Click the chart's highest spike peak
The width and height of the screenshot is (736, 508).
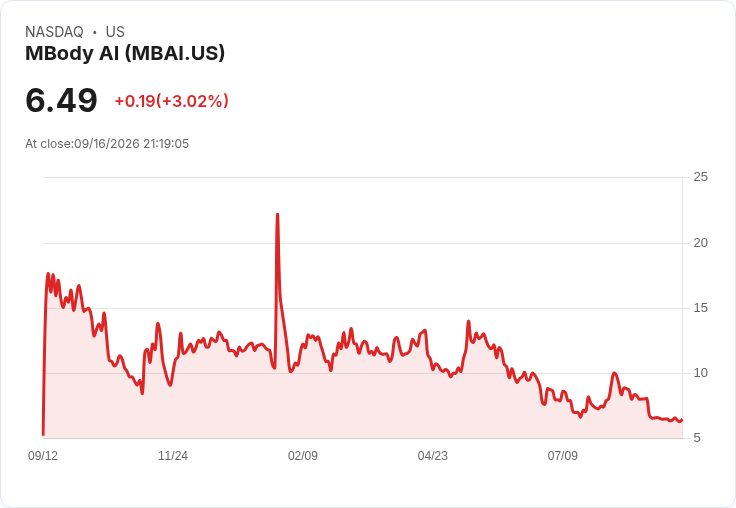(x=277, y=215)
